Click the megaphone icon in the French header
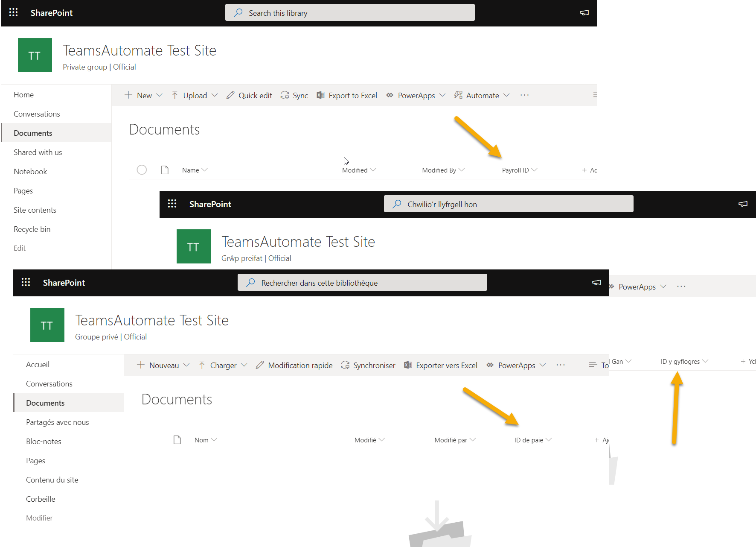 (x=596, y=283)
